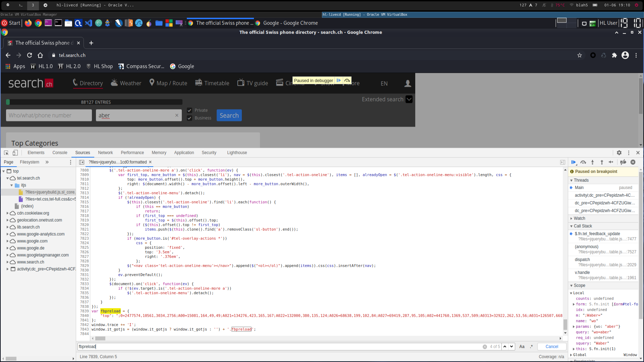Expand cdn.cookielaw.org tree node

[8, 213]
